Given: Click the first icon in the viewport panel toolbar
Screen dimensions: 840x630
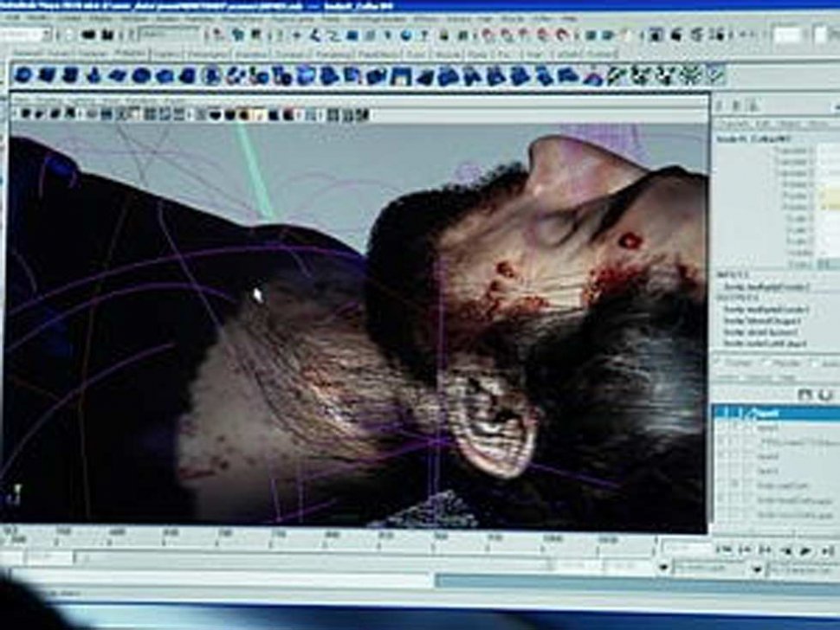Looking at the screenshot, I should [25, 114].
